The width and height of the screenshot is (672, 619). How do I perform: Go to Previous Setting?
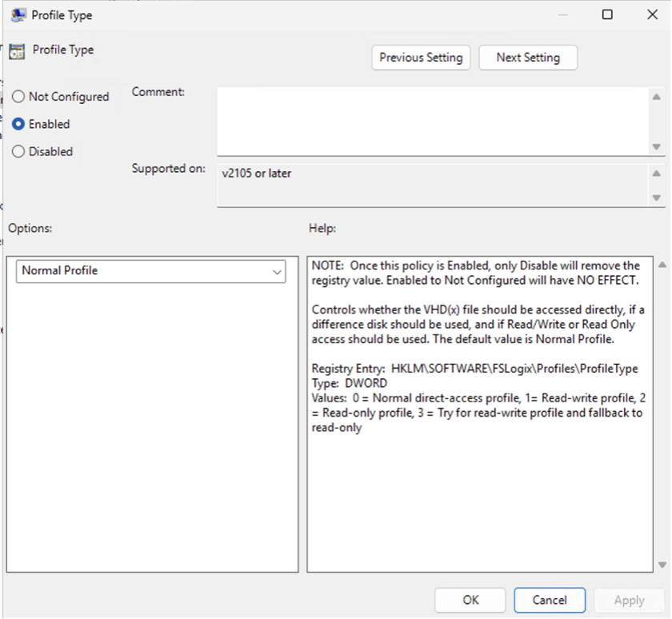click(421, 58)
